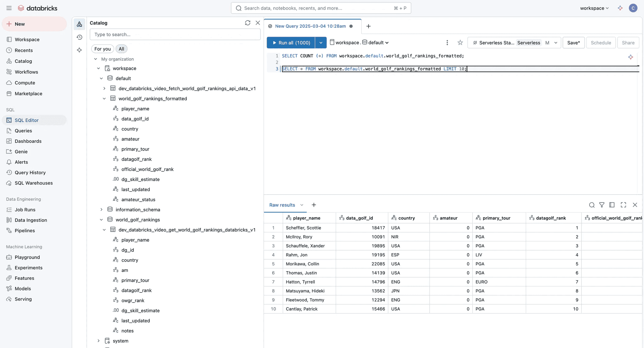Close the results pane
This screenshot has height=348, width=644.
click(635, 205)
